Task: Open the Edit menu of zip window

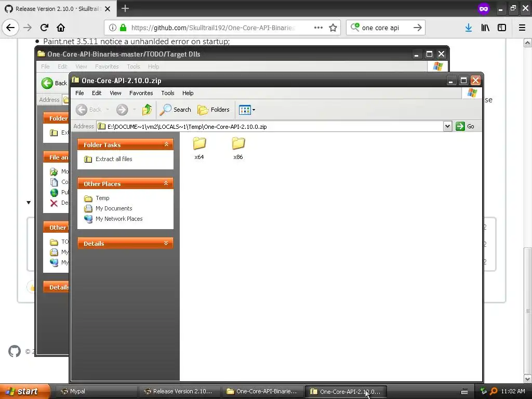Action: [x=96, y=93]
